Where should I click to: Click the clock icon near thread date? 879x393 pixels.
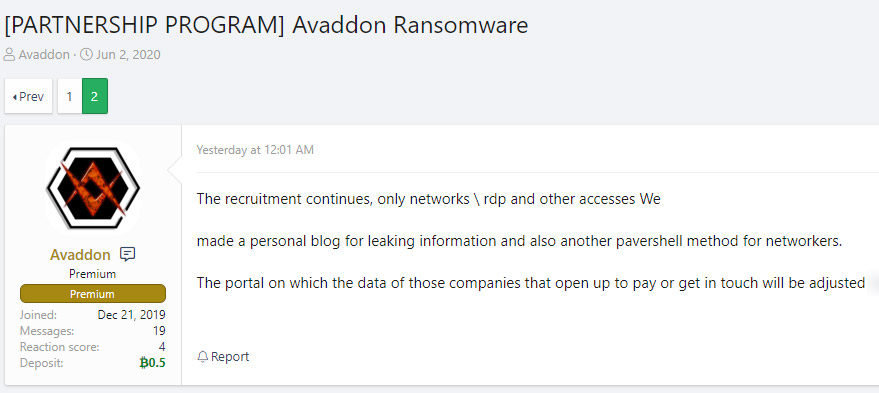click(86, 54)
